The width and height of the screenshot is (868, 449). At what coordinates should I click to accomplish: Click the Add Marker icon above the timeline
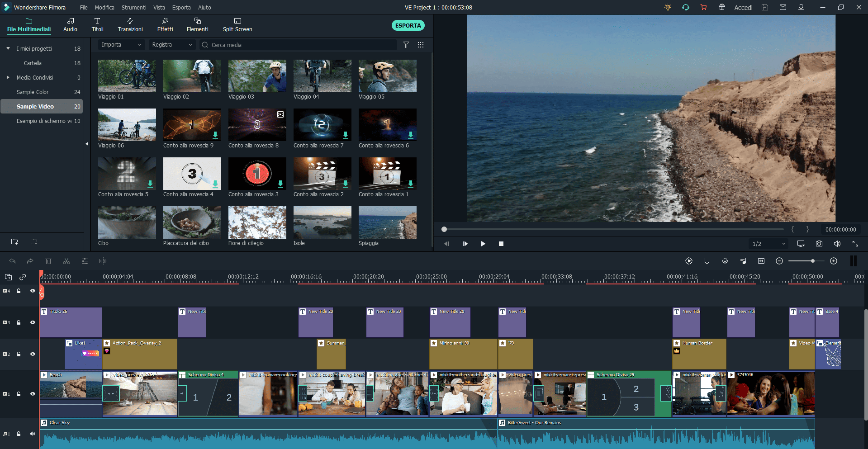pos(707,261)
